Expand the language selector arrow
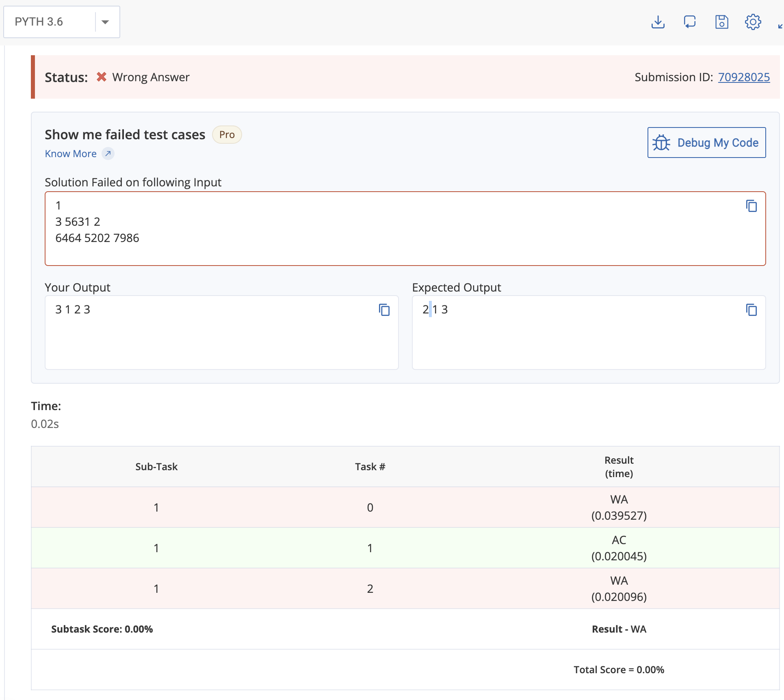 105,22
